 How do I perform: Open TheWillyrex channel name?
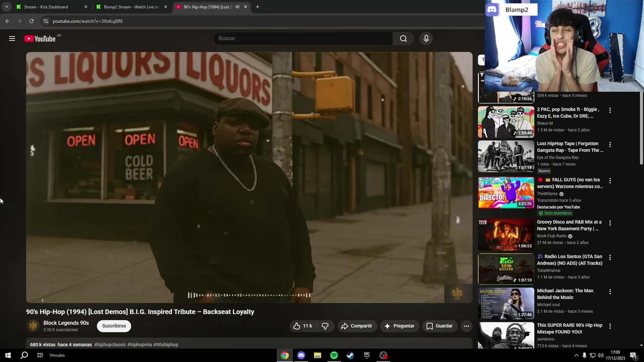[547, 194]
